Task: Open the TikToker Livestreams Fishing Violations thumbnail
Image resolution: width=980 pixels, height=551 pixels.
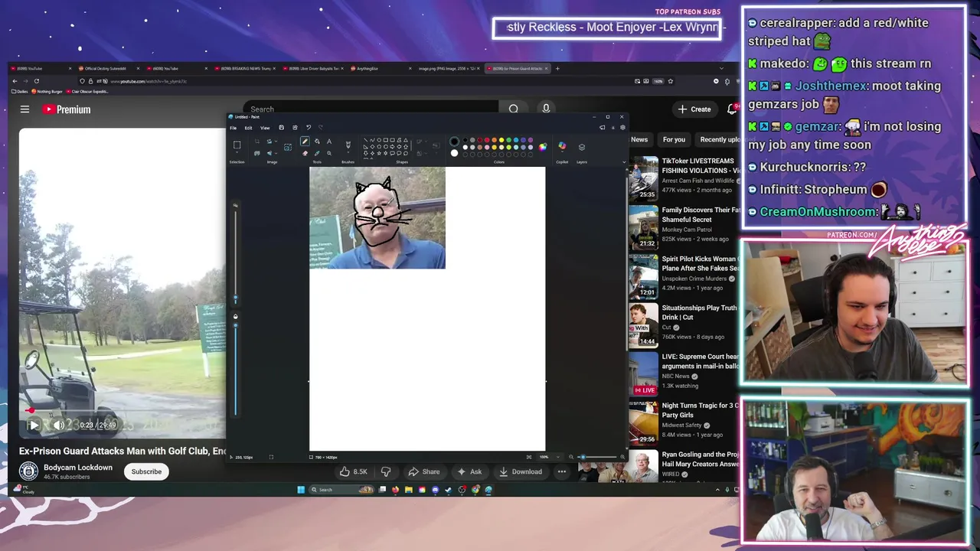Action: pos(643,178)
